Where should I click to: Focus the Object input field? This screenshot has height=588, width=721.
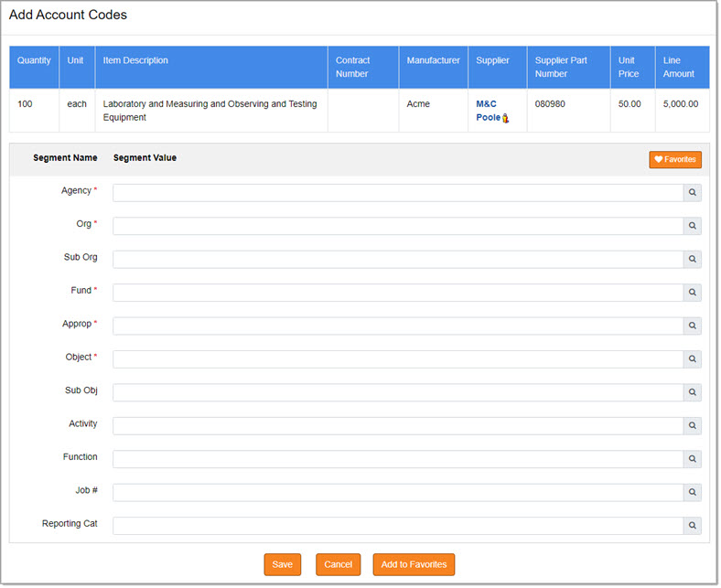point(398,359)
